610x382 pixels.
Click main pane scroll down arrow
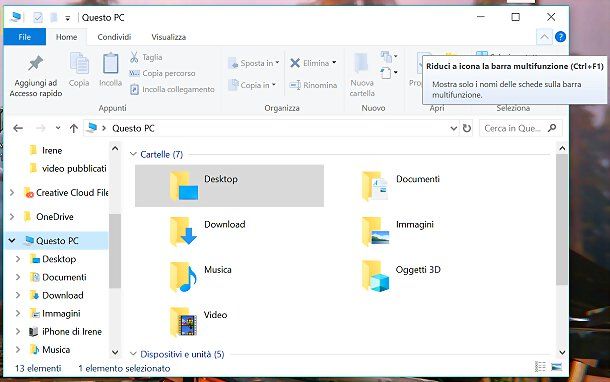tap(562, 352)
